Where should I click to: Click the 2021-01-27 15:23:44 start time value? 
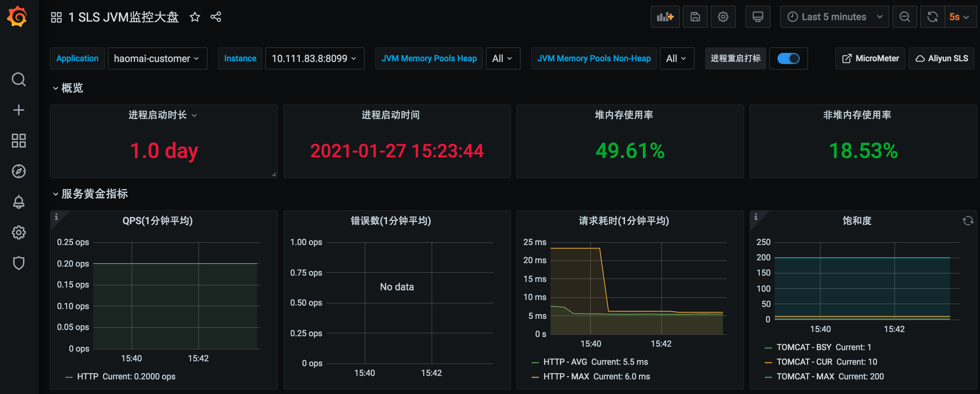click(397, 151)
